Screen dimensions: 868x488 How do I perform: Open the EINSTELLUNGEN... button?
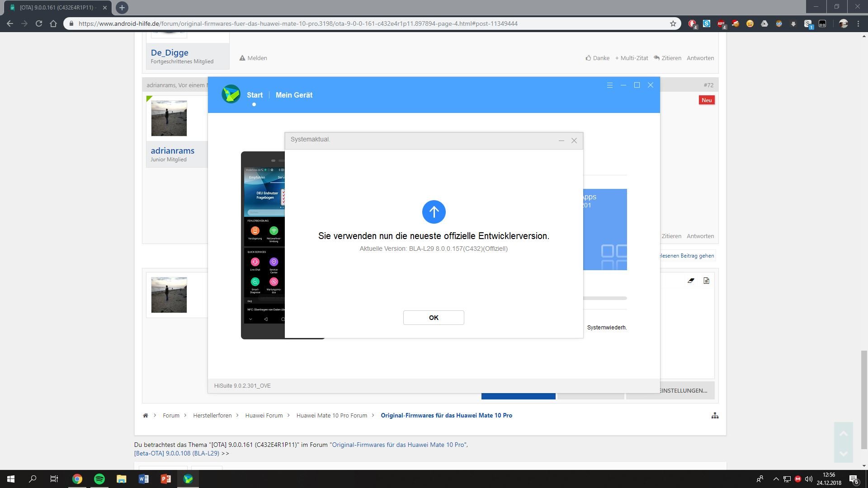click(683, 390)
